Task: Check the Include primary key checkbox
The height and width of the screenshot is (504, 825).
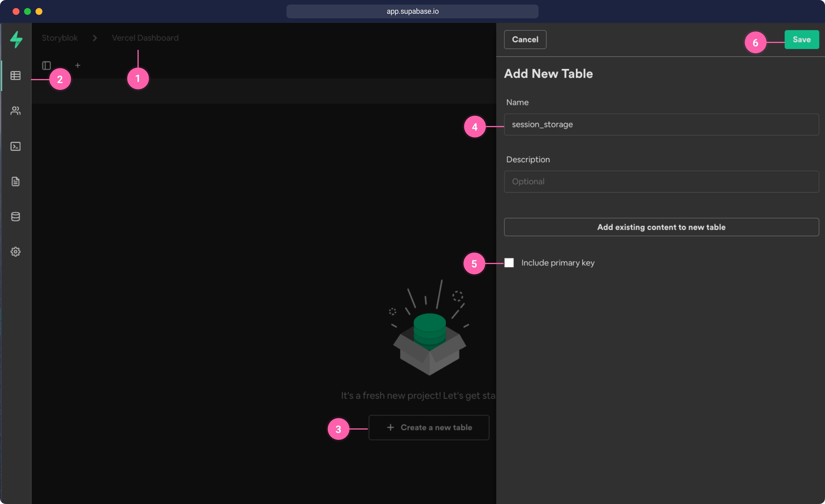Action: (x=509, y=263)
